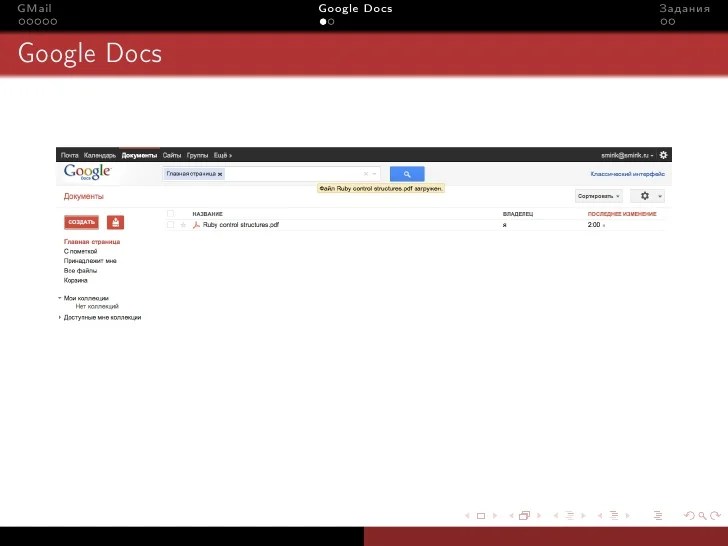The height and width of the screenshot is (546, 728).
Task: Open the Ещё menu in top bar
Action: coord(222,155)
